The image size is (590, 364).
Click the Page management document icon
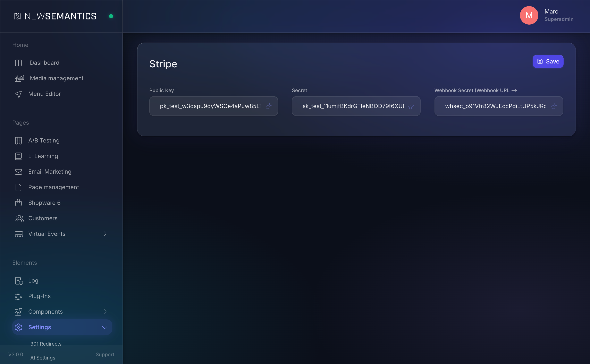18,187
